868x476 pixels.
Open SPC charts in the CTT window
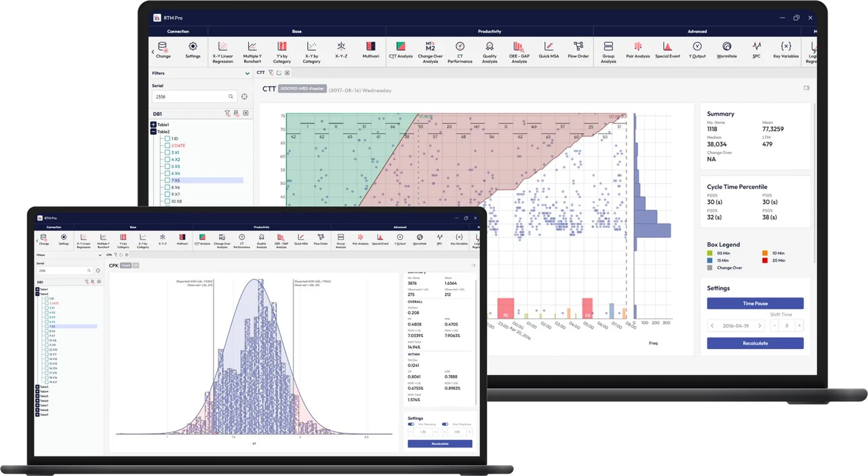click(x=756, y=50)
